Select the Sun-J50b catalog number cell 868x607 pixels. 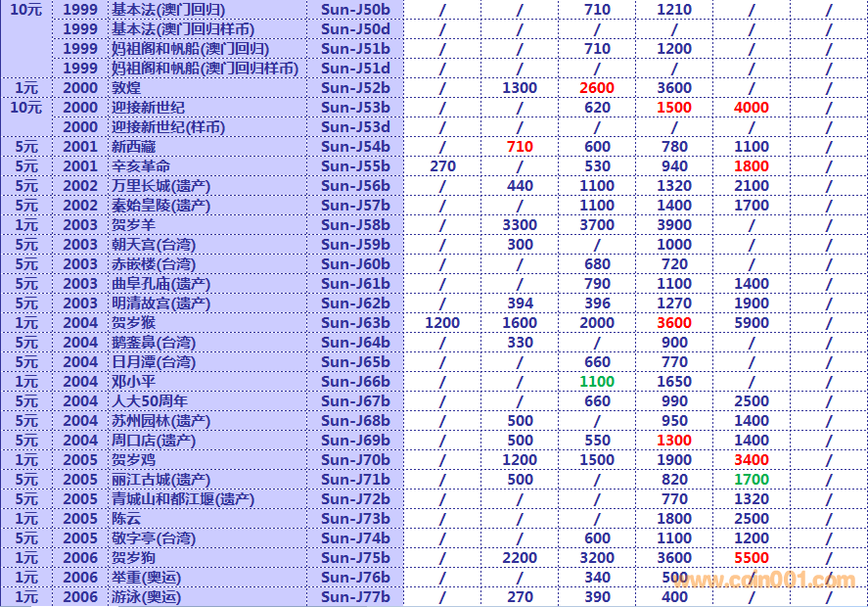355,10
